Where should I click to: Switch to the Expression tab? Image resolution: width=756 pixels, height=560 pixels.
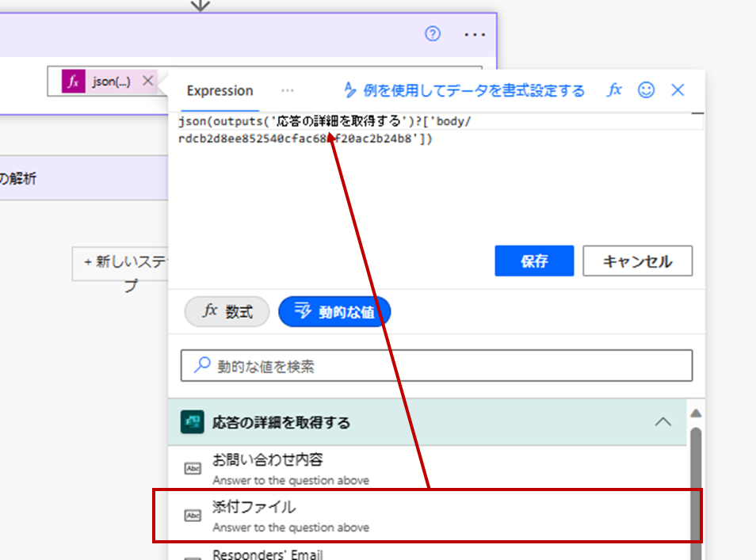[220, 90]
